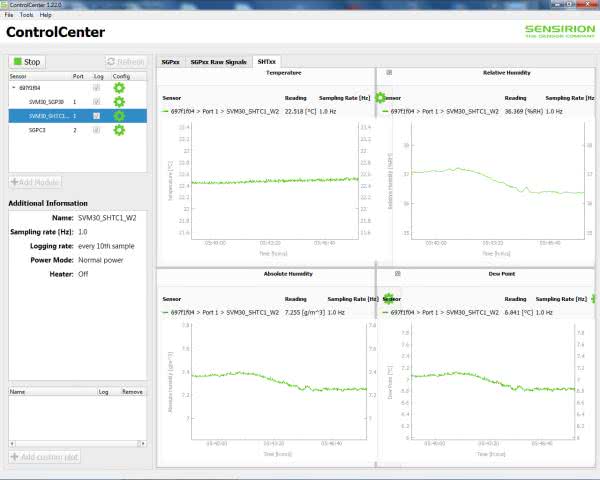Switch to the SGPxx tab

pos(171,62)
